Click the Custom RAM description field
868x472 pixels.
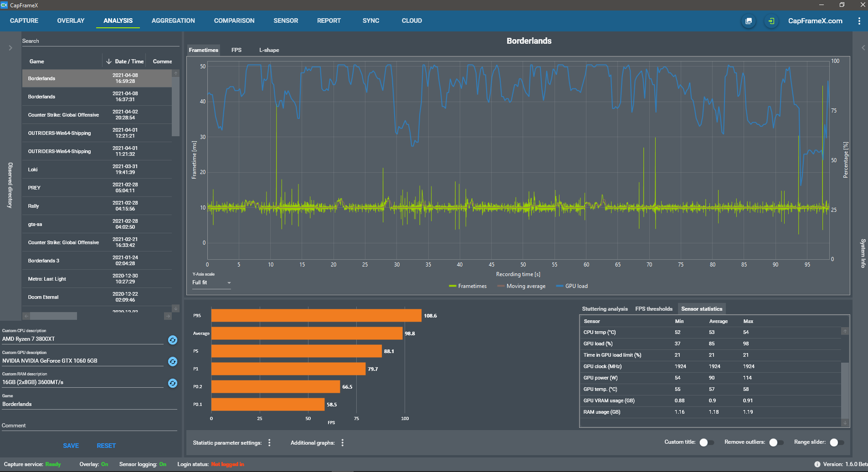(82, 382)
